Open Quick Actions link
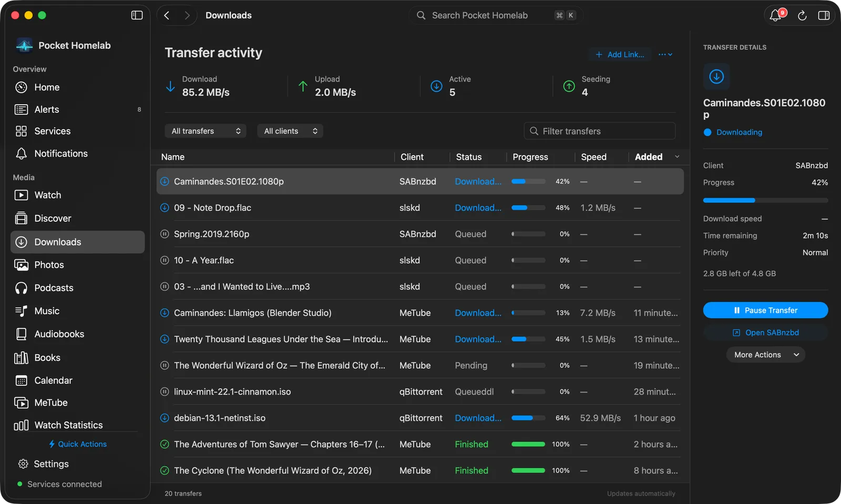Viewport: 841px width, 504px height. (x=78, y=444)
